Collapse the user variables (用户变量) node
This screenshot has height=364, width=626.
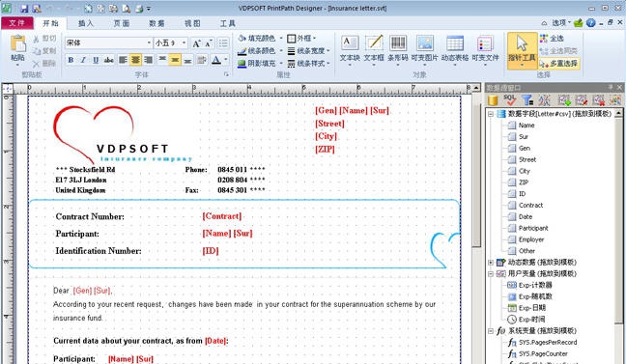tap(491, 274)
